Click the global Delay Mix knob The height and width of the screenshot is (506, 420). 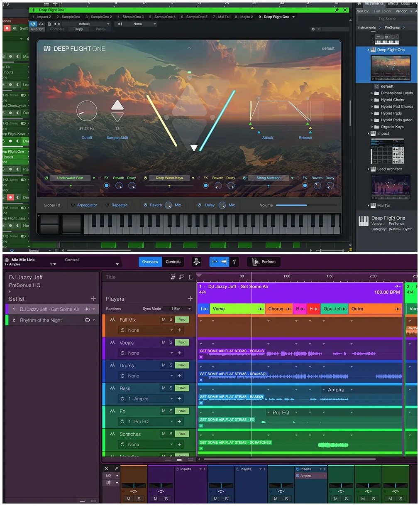222,205
